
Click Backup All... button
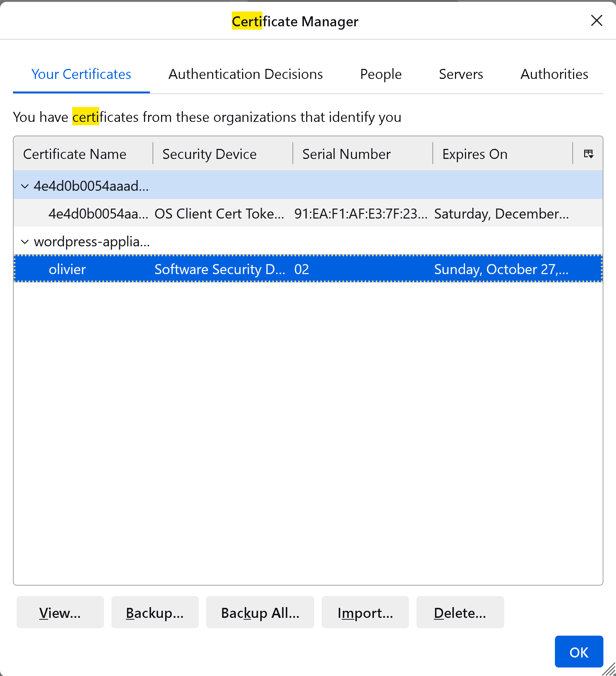tap(260, 612)
